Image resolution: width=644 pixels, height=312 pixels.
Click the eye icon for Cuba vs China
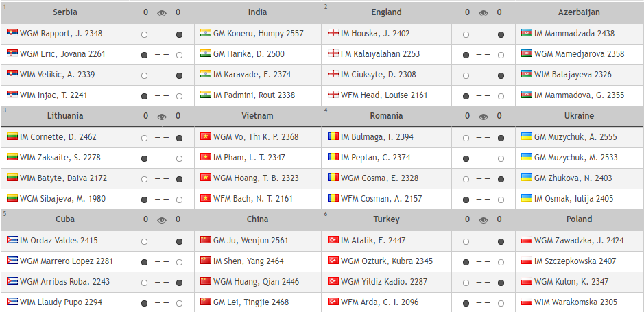[x=161, y=220]
